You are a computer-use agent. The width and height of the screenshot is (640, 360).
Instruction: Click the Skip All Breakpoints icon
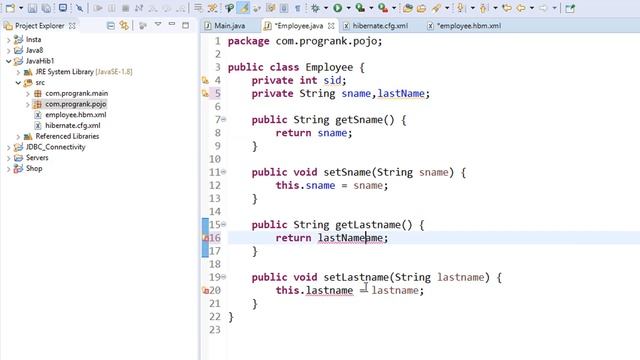(79, 8)
